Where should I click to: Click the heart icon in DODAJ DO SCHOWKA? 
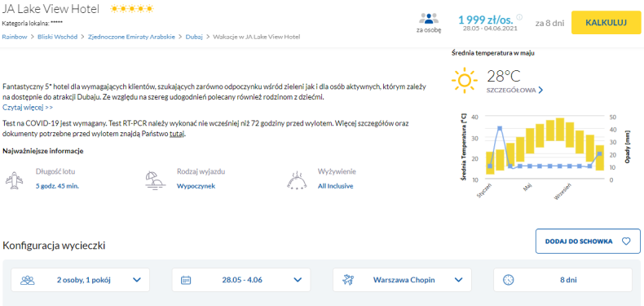626,242
